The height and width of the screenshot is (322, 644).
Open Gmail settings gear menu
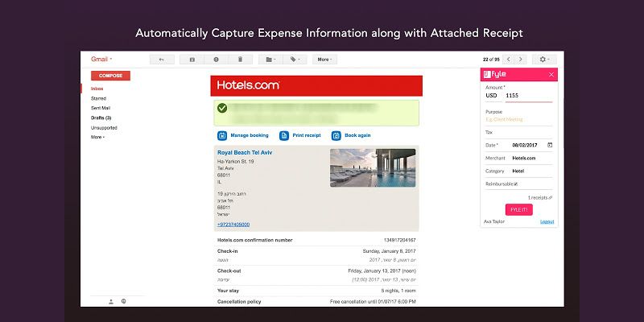pos(544,60)
